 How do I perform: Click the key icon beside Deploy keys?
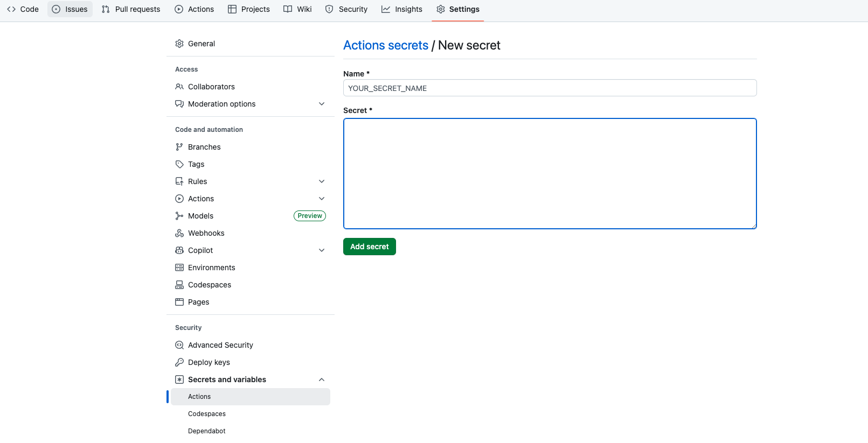point(179,362)
